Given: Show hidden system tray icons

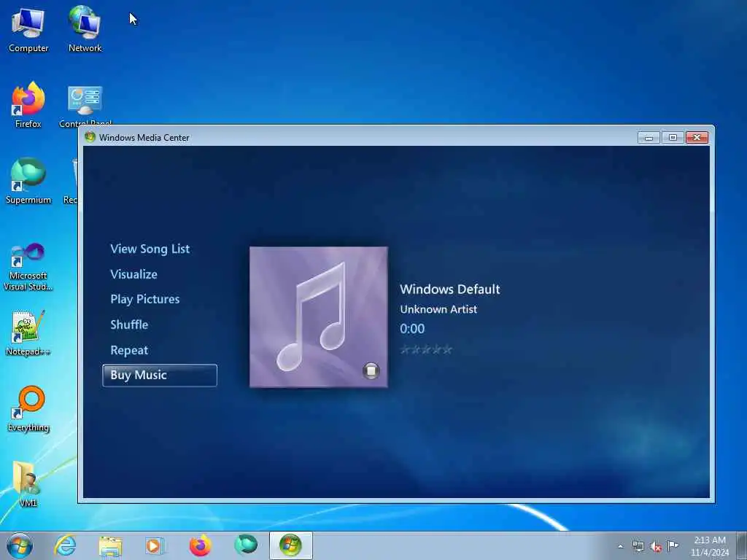Looking at the screenshot, I should tap(620, 547).
